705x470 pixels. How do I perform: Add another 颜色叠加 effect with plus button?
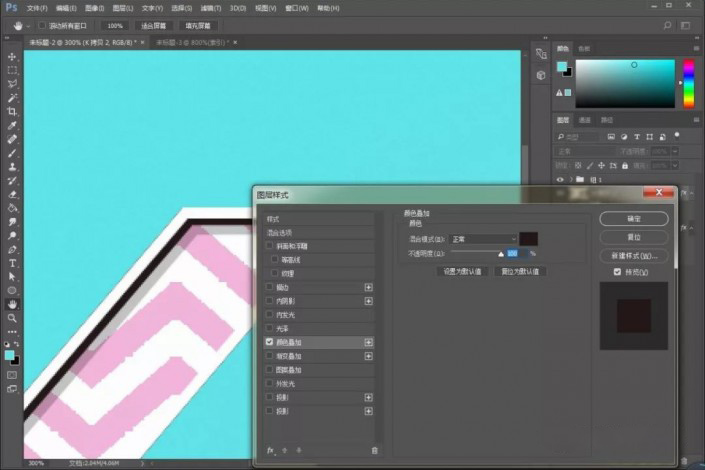[368, 343]
